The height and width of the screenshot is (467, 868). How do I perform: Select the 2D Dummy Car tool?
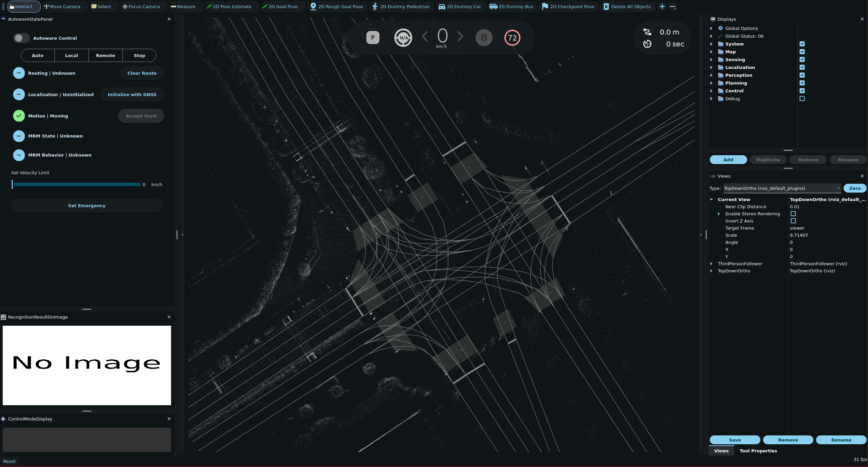460,6
